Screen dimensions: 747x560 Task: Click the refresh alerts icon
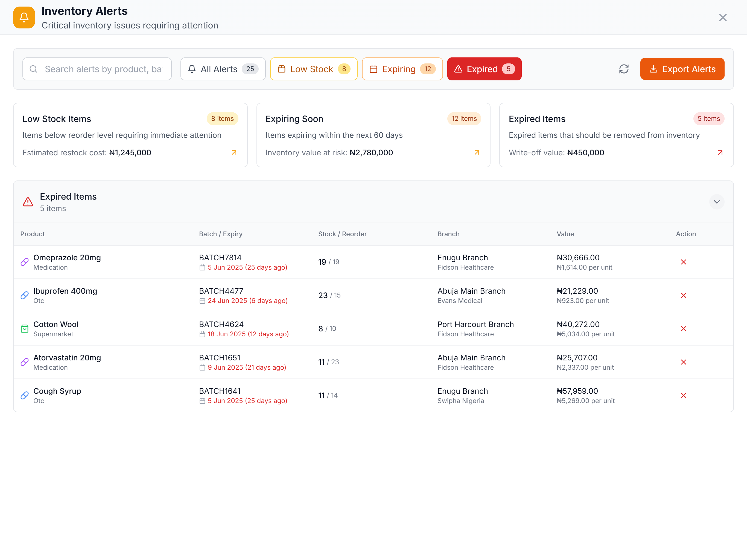[x=623, y=69]
